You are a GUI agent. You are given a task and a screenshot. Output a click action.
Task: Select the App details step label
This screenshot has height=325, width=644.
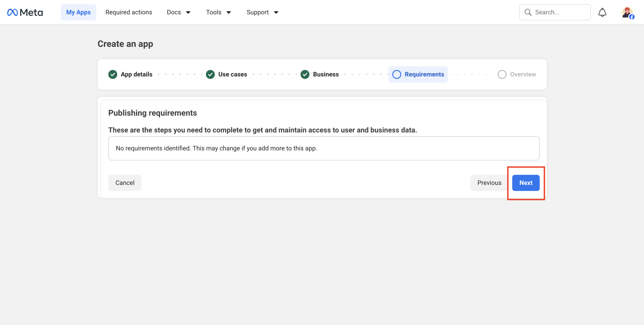136,74
